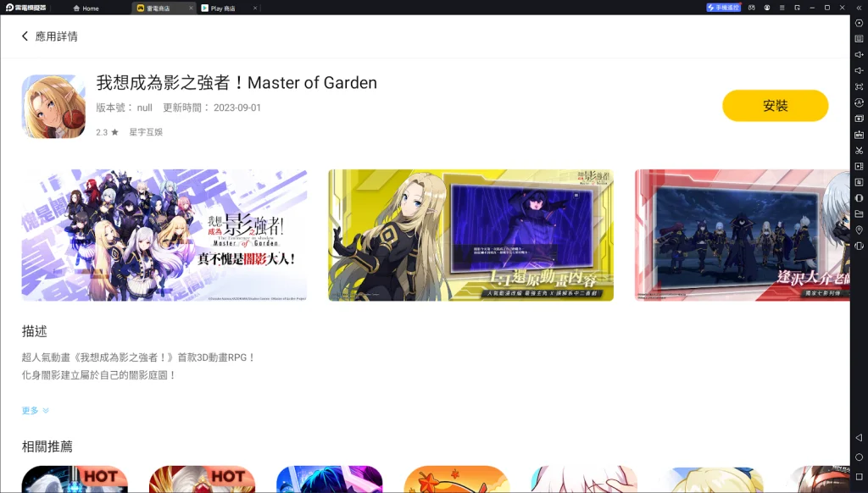The height and width of the screenshot is (493, 868).
Task: Click the 2.3 star rating
Action: (x=107, y=132)
